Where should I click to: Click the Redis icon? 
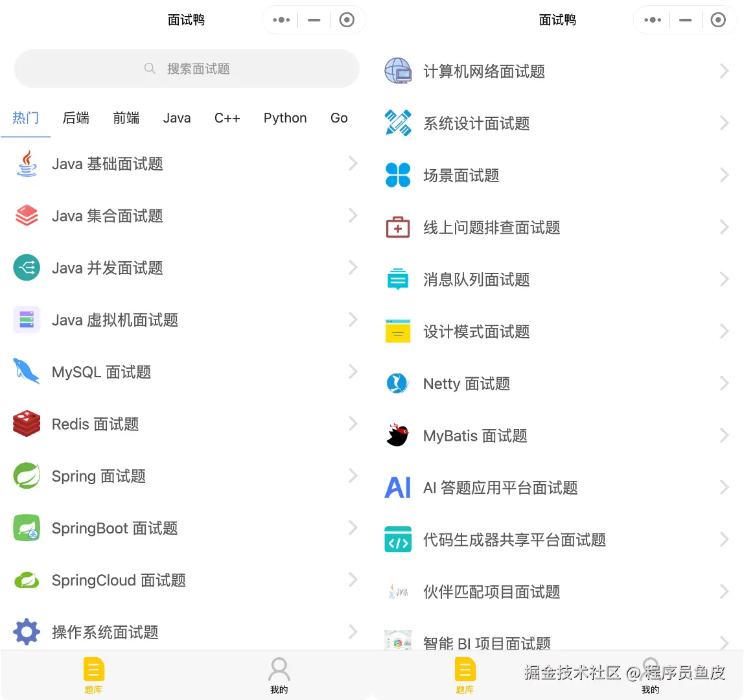point(27,423)
